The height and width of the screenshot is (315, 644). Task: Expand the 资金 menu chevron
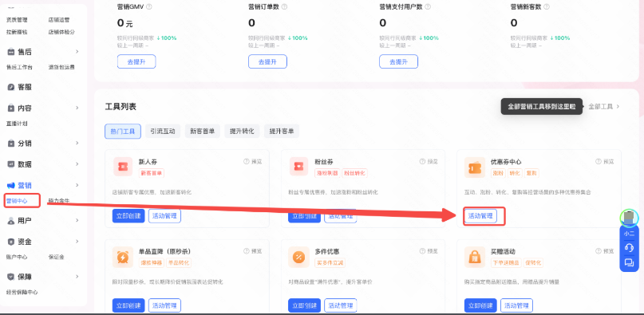tap(77, 241)
